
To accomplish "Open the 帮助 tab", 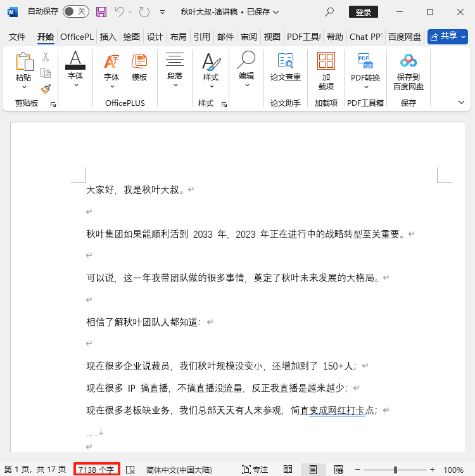I will [335, 37].
